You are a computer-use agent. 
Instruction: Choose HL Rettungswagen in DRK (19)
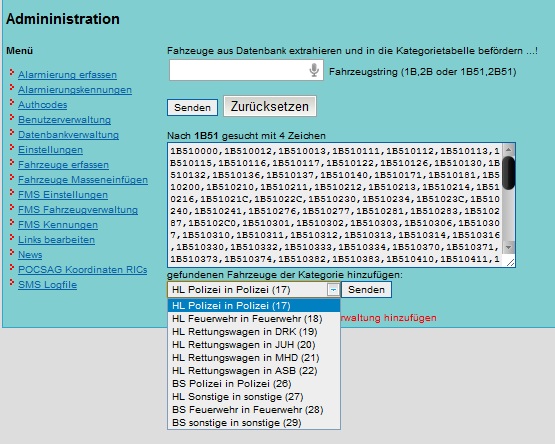pos(254,332)
